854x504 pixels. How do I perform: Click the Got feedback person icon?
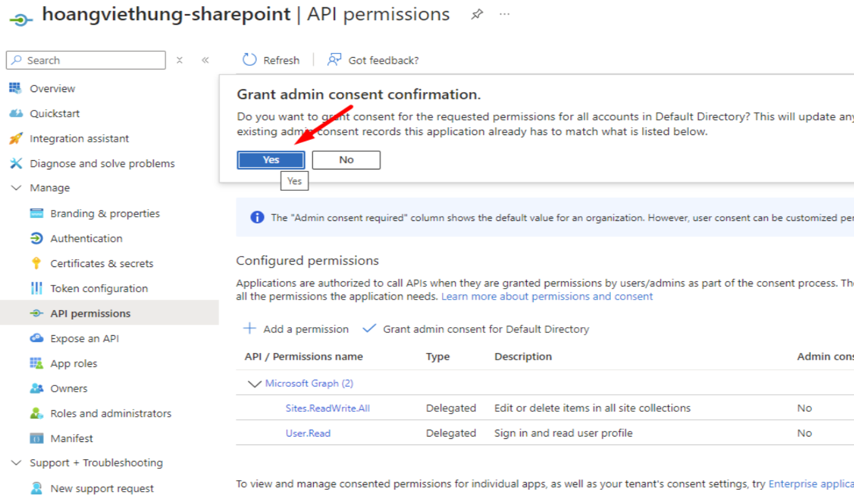point(334,60)
